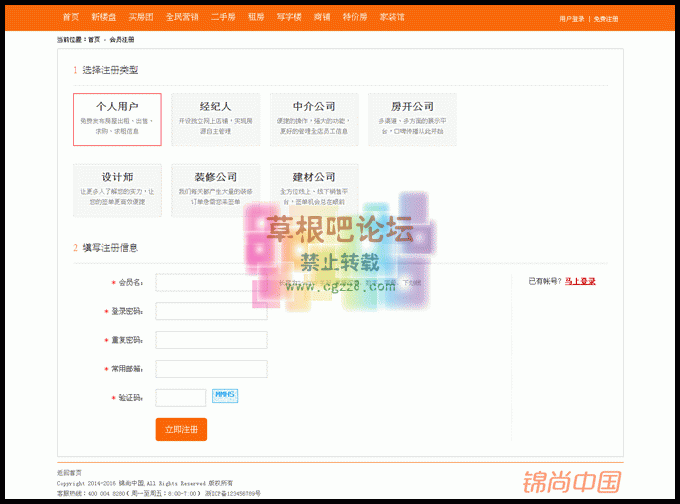Choose the 建材公司 registration type card

pos(314,190)
